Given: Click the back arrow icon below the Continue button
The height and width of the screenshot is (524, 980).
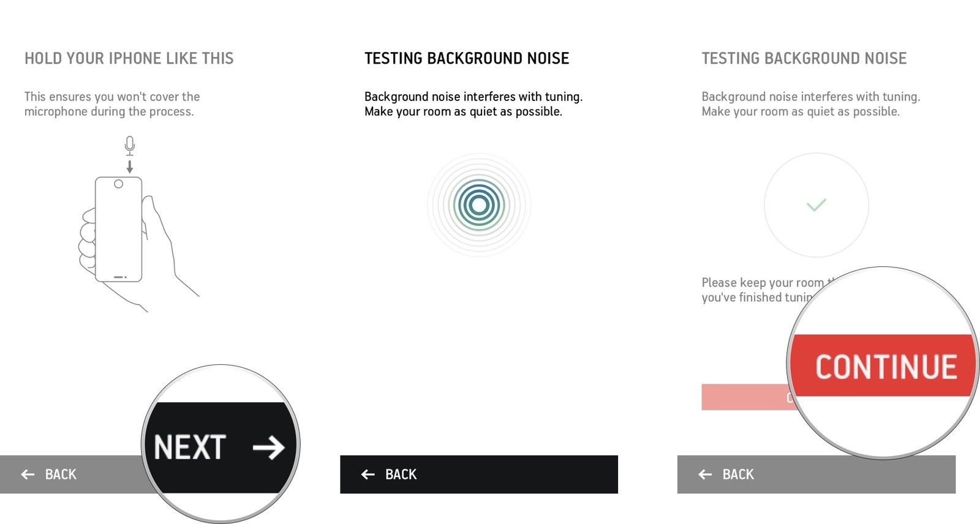Looking at the screenshot, I should (x=706, y=474).
